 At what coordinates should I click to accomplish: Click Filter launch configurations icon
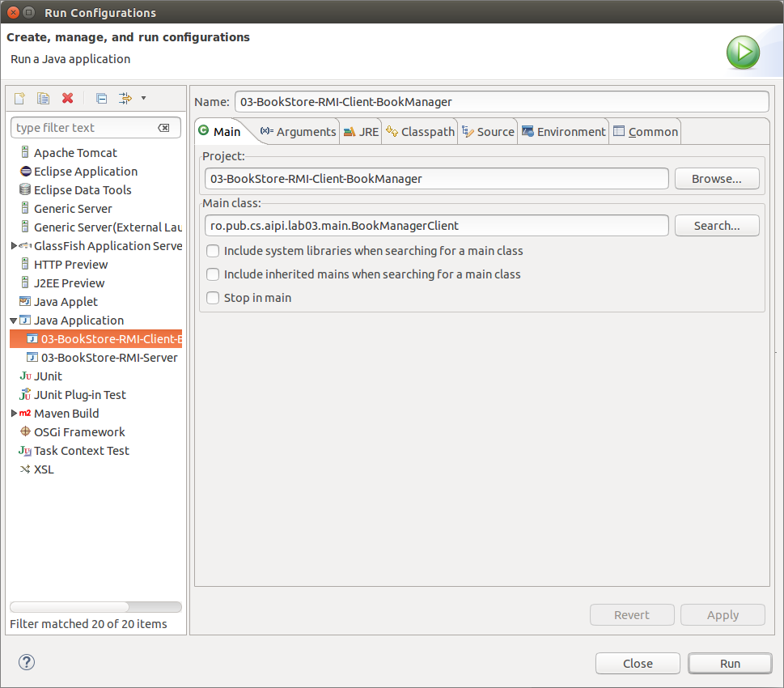[x=125, y=98]
